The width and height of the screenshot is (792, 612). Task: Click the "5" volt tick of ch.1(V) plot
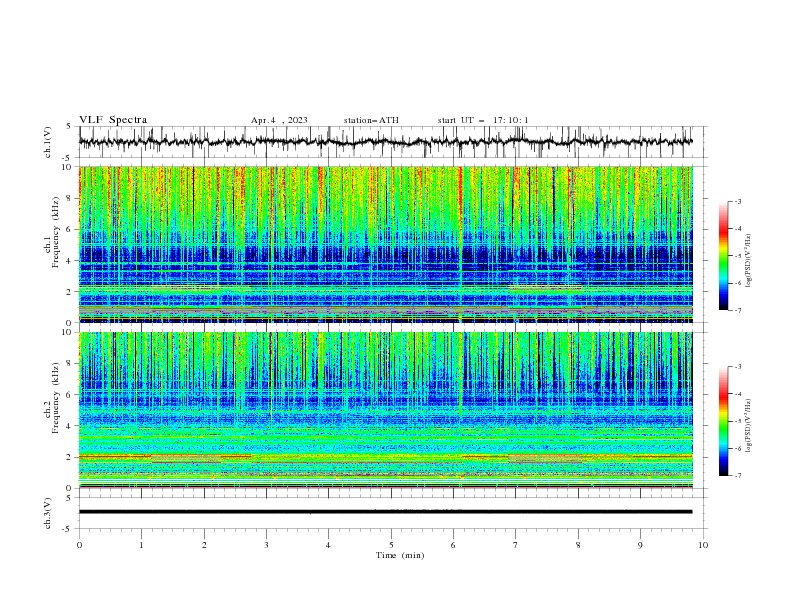tap(69, 126)
